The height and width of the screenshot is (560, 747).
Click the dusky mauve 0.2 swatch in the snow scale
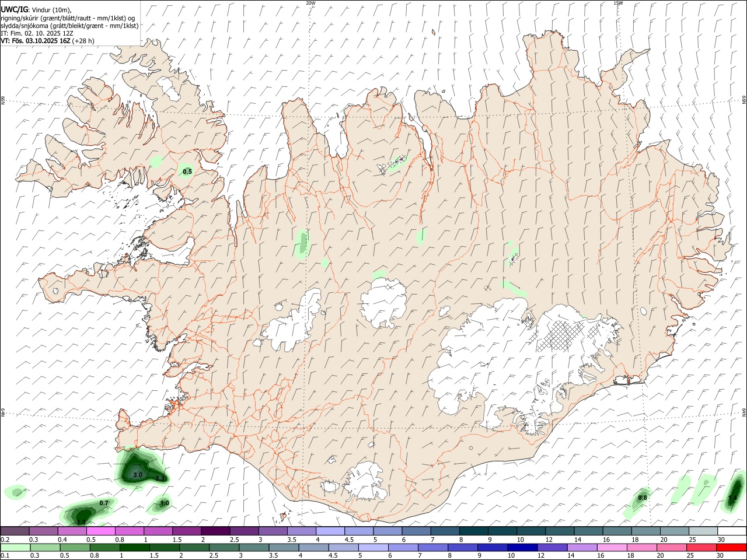point(15,531)
